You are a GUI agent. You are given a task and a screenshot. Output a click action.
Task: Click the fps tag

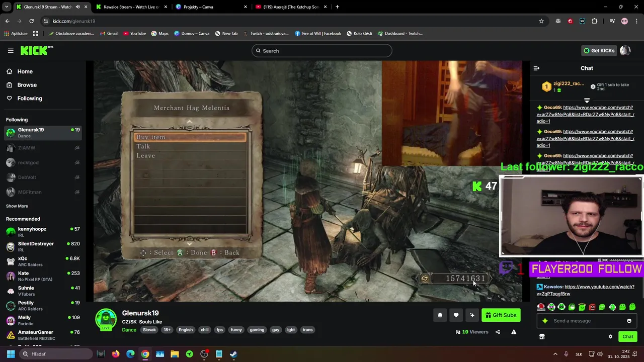[x=219, y=330]
